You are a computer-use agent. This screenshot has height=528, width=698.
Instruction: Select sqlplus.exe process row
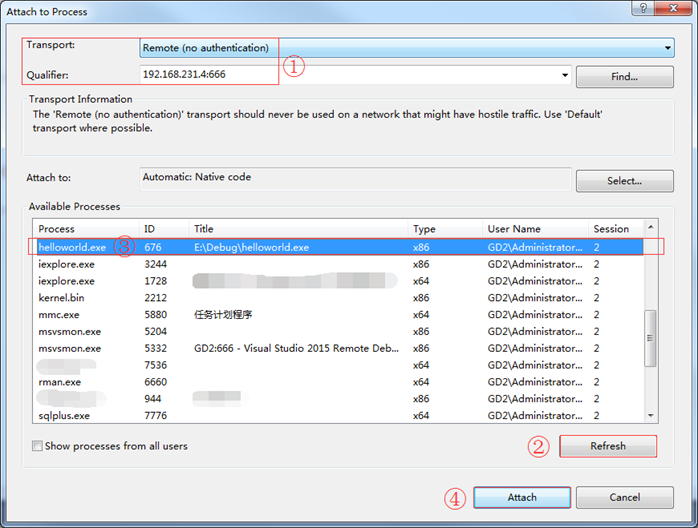338,415
